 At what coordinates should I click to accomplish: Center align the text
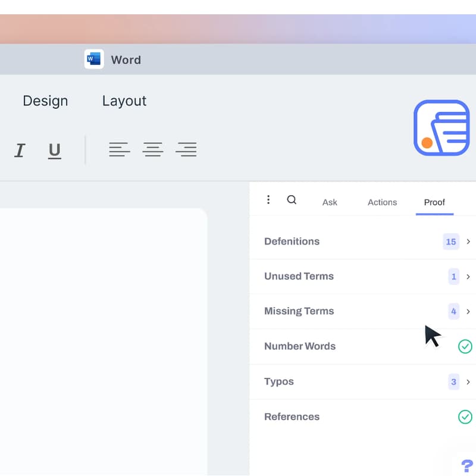coord(153,150)
